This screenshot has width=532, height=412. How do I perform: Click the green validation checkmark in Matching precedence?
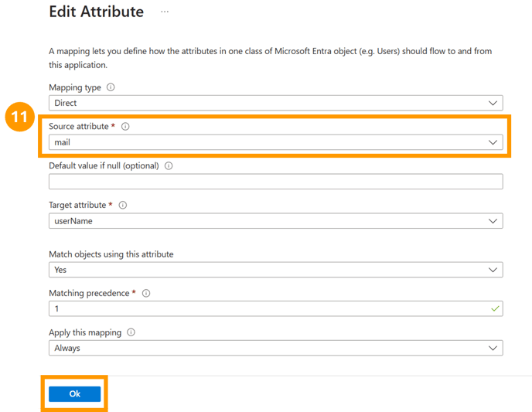coord(495,308)
